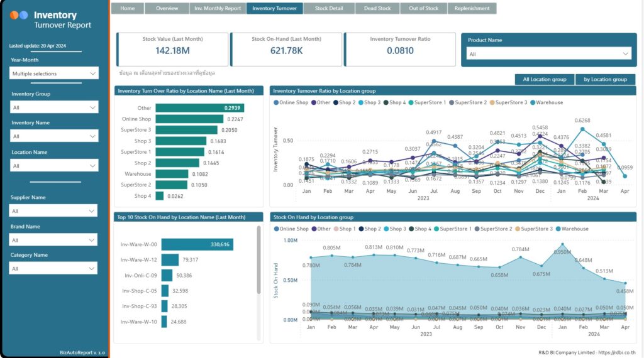Viewport: 644px width, 358px height.
Task: Select the Inv-Ware-W-00 bar in Top 10 chart
Action: [197, 244]
